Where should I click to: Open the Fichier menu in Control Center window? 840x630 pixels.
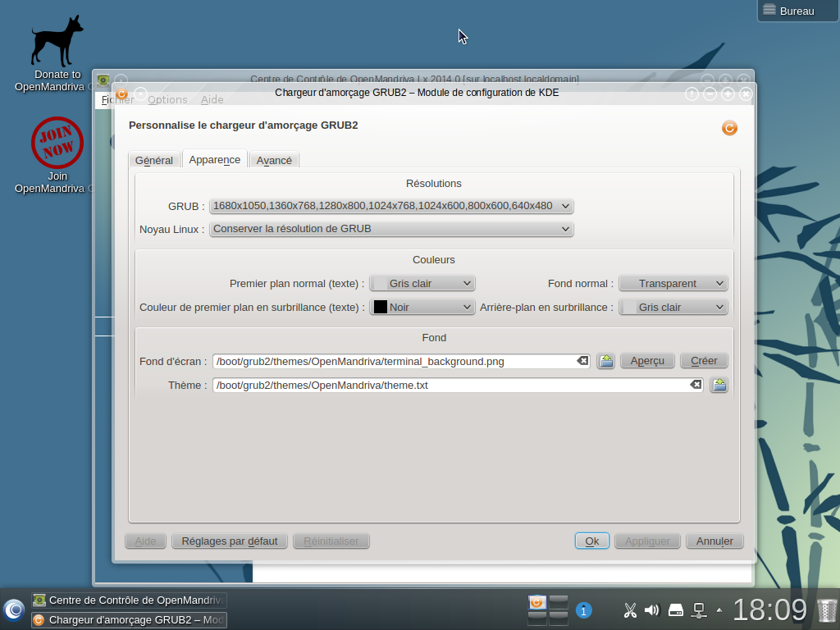tap(118, 99)
